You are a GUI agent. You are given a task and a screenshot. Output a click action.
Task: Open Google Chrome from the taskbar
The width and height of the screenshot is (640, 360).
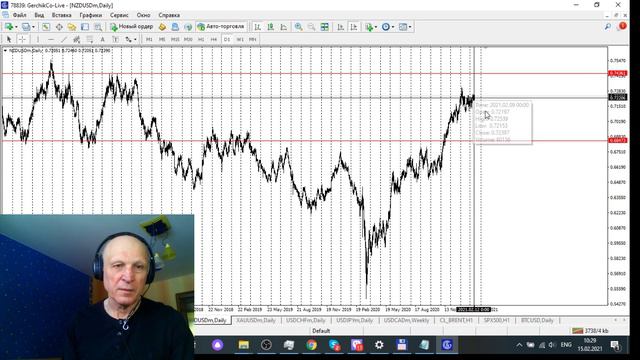(312, 345)
